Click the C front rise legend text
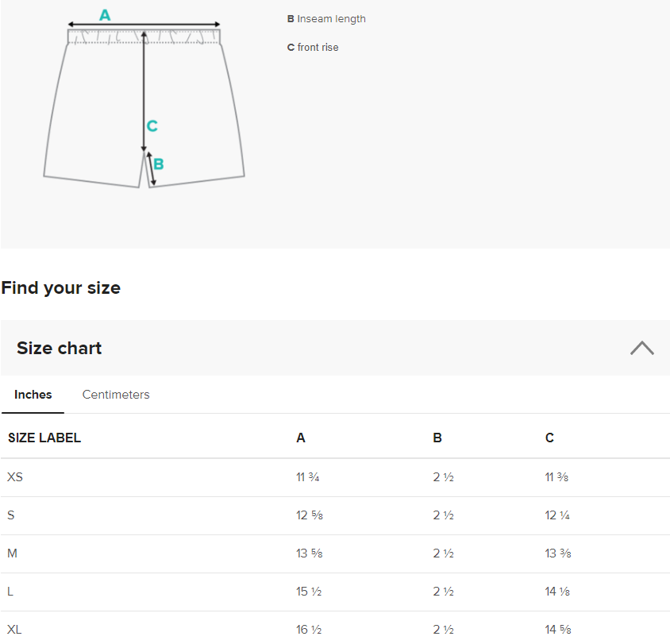The image size is (670, 644). click(313, 48)
